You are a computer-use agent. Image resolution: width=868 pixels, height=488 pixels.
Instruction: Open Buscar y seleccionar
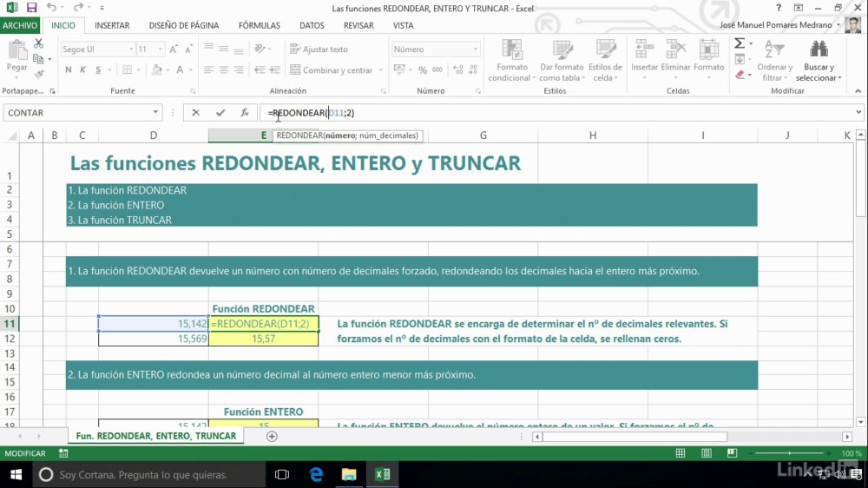coord(819,61)
